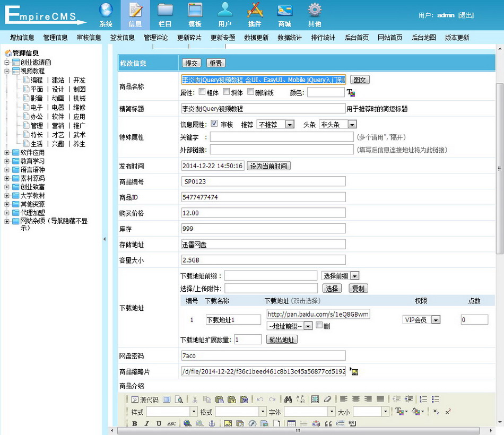Collapse left panel with the splitter arrow
Image resolution: width=504 pixels, height=435 pixels.
(105, 239)
